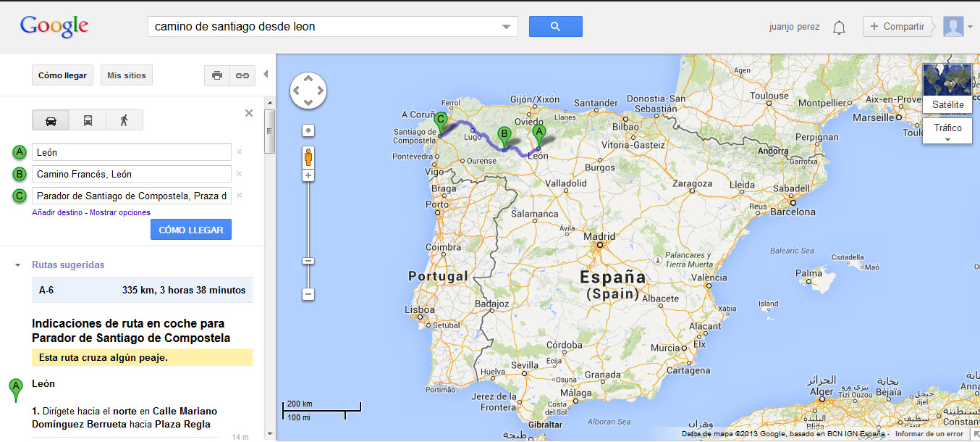Screen dimensions: 980x442
Task: Pan the map up with the compass arrow
Action: (x=308, y=78)
